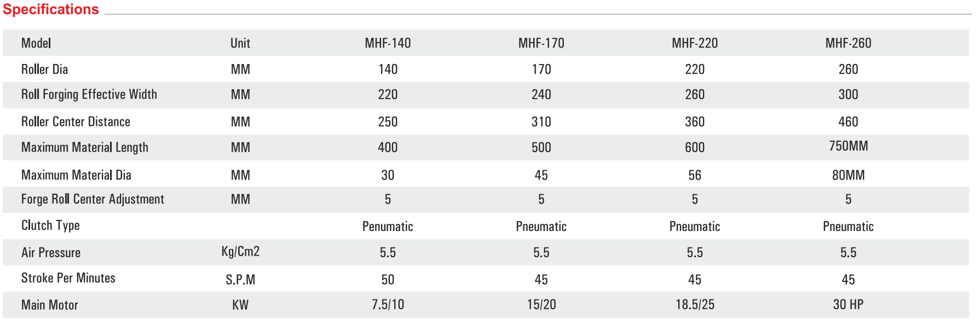This screenshot has height=324, width=980.
Task: Click the 30 HP main motor value
Action: (x=848, y=305)
